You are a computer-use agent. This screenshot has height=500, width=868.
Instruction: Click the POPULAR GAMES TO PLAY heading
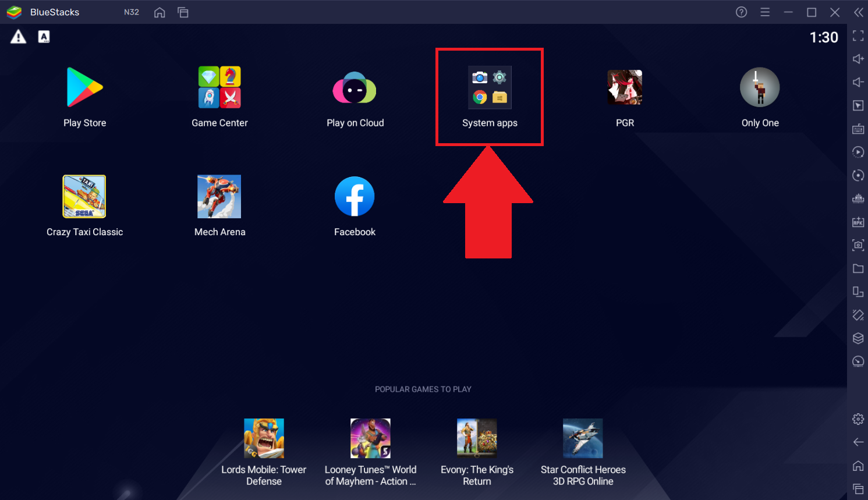pos(423,389)
